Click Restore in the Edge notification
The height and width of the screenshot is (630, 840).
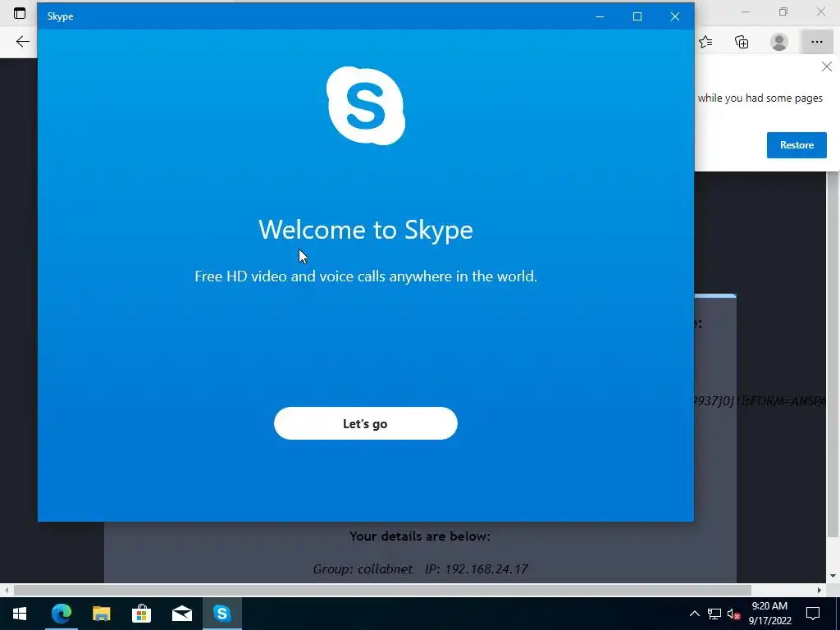(796, 145)
